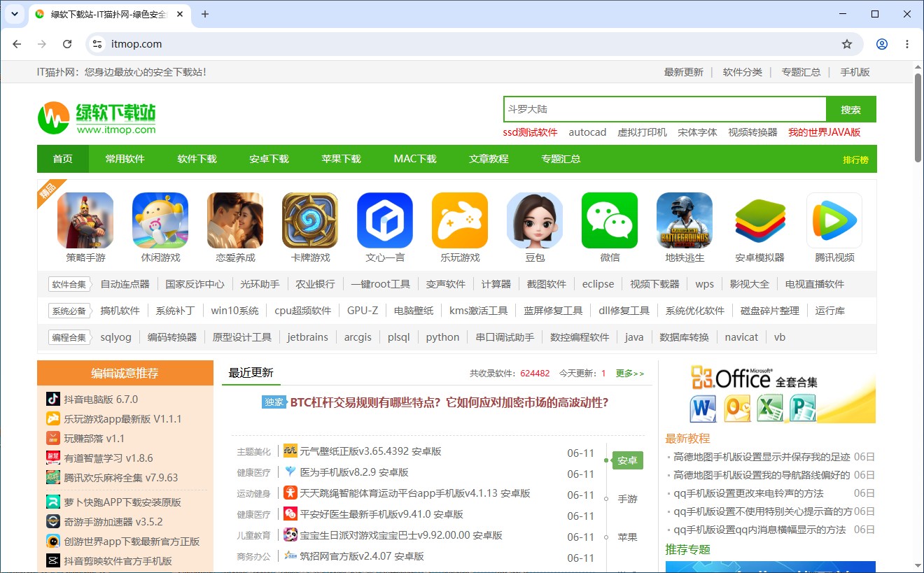924x573 pixels.
Task: Click the 元气壁纸 icon in update list
Action: pyautogui.click(x=290, y=451)
